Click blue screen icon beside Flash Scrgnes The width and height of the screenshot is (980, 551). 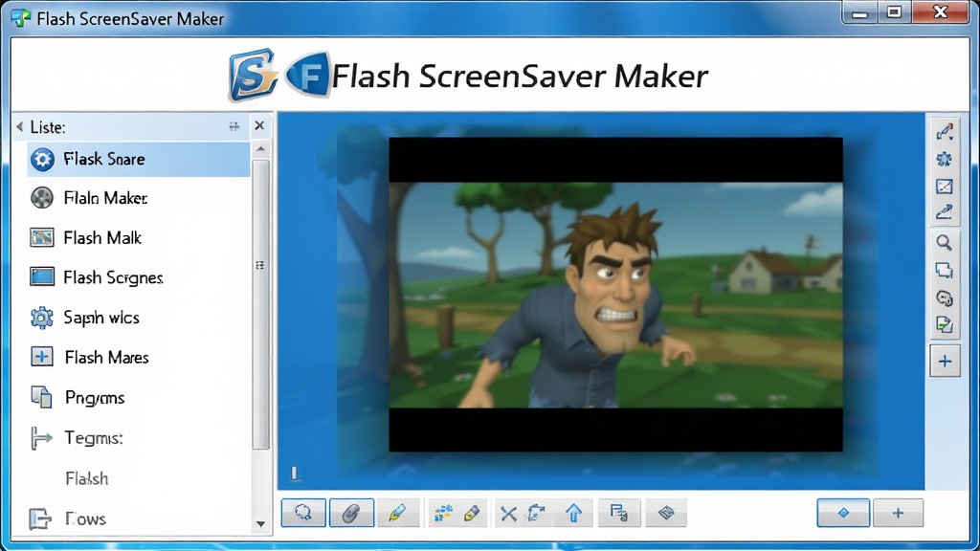tap(42, 276)
